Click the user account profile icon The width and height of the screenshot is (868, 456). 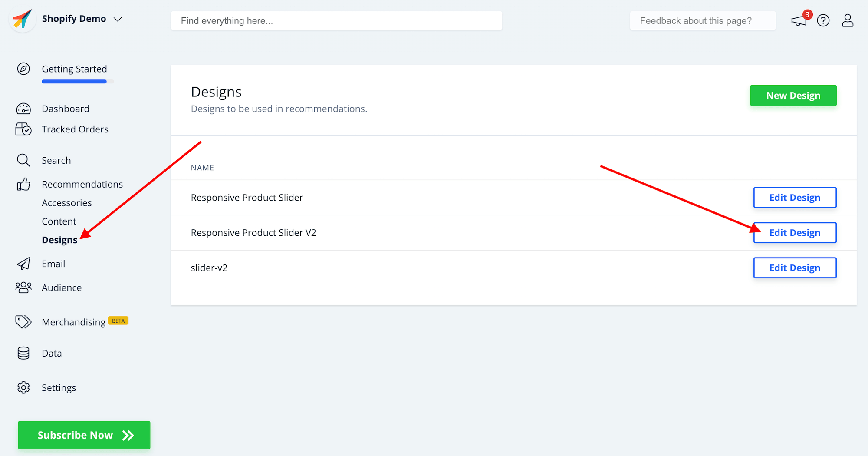click(848, 20)
